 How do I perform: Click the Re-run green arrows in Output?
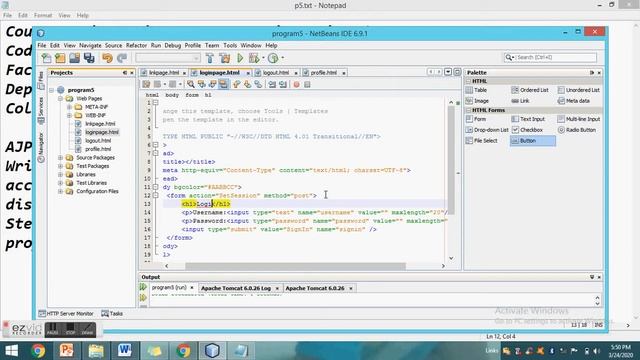coord(143,287)
